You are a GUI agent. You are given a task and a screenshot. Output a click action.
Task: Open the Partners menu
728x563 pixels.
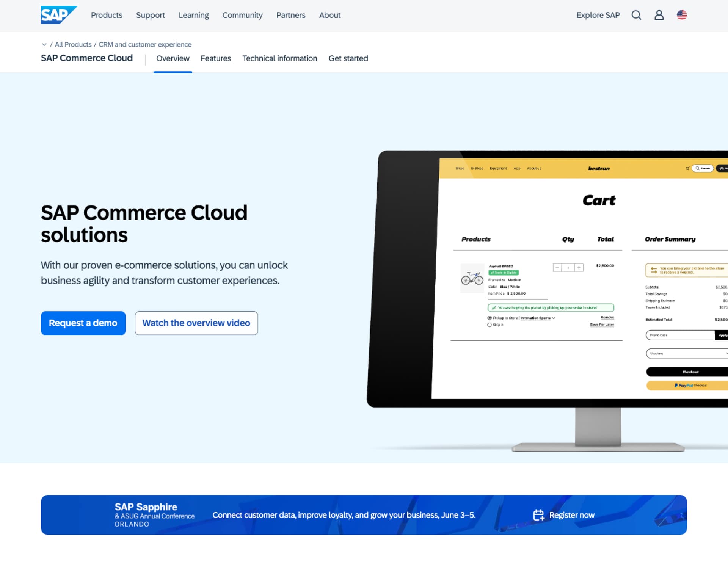(x=291, y=15)
